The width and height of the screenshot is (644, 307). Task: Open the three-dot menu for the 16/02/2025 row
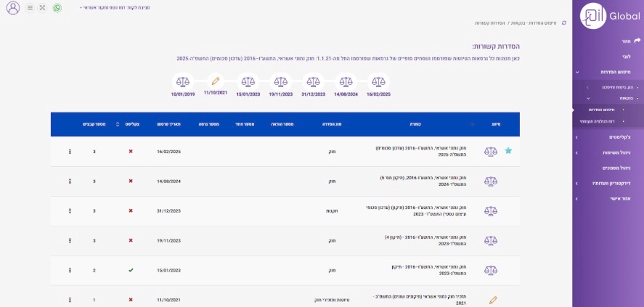(x=70, y=152)
